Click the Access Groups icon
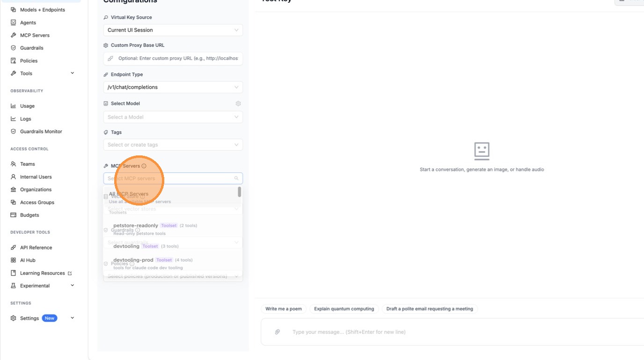Viewport: 644px width, 360px height. point(14,202)
